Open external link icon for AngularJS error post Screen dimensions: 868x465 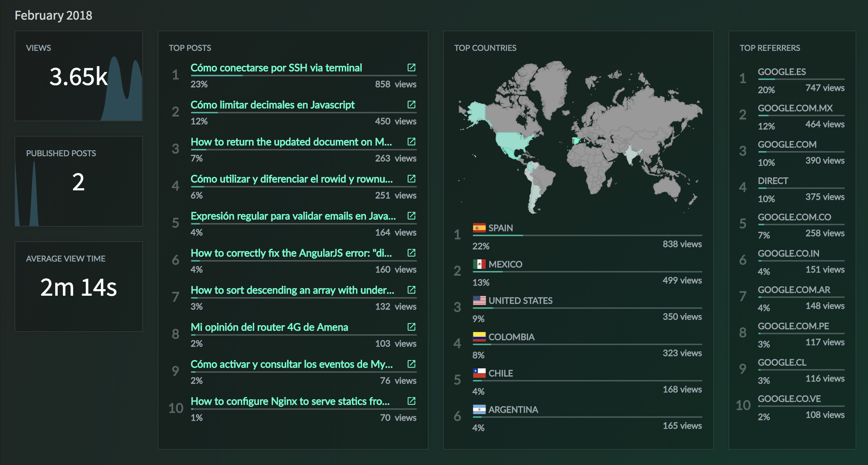coord(411,253)
